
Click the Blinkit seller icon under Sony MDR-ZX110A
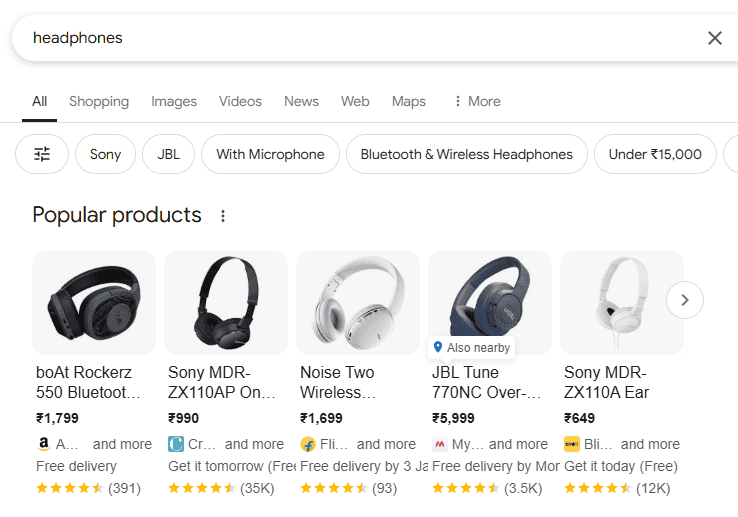click(572, 444)
